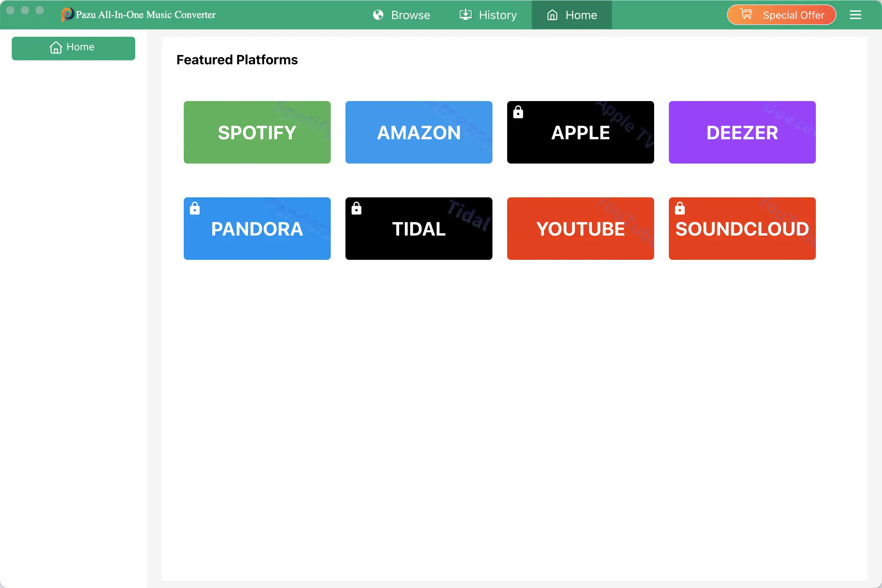Open the Tidal platform tile
Viewport: 882px width, 588px height.
419,229
